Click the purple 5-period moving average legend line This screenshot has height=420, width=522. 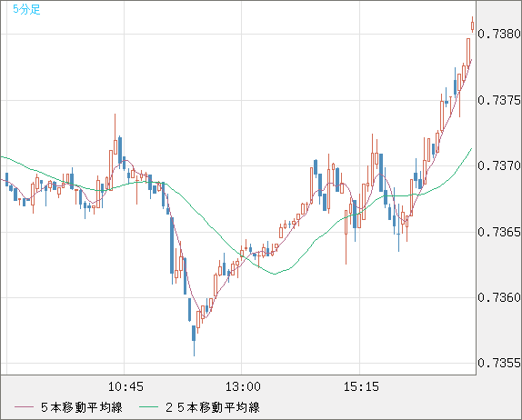pyautogui.click(x=24, y=407)
